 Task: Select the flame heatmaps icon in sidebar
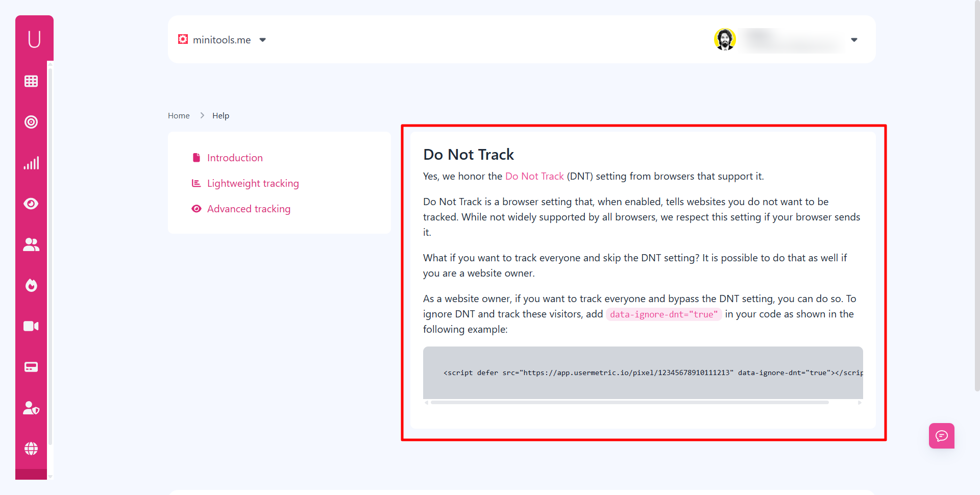tap(31, 285)
